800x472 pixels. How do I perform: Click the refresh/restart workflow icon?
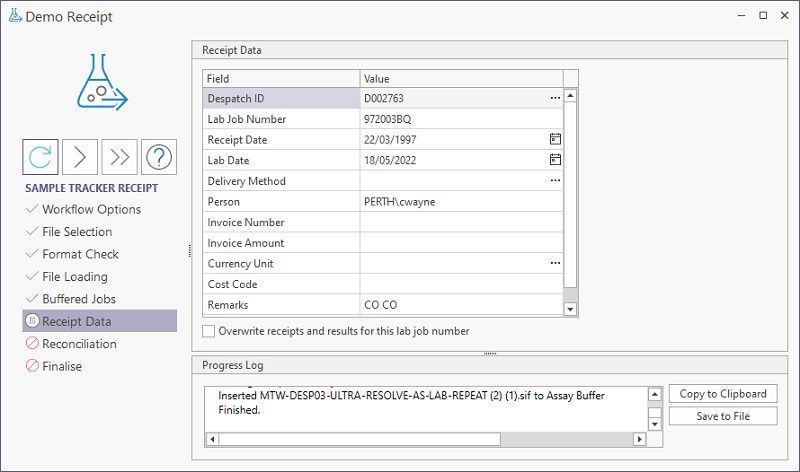[x=40, y=157]
